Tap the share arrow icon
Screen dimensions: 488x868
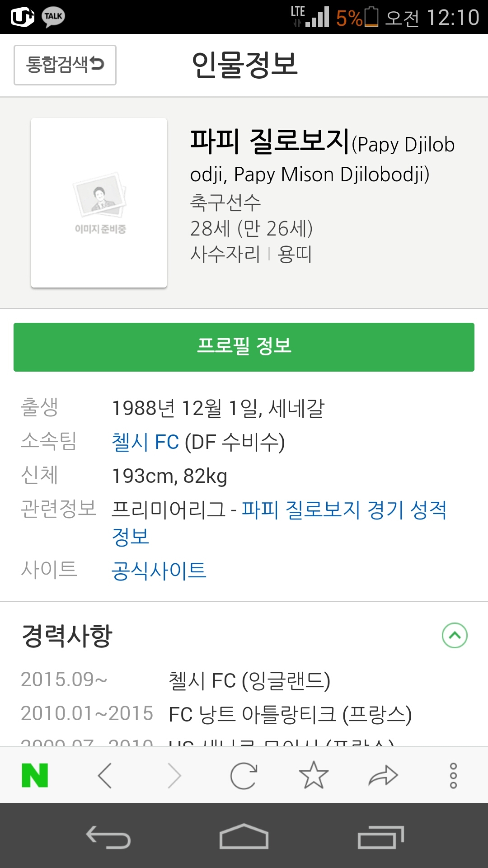(x=383, y=775)
